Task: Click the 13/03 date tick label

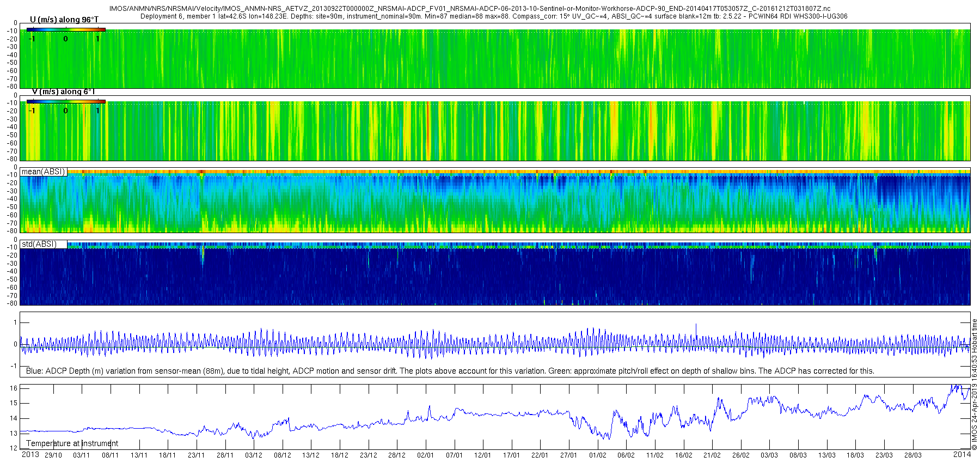Action: (x=826, y=455)
